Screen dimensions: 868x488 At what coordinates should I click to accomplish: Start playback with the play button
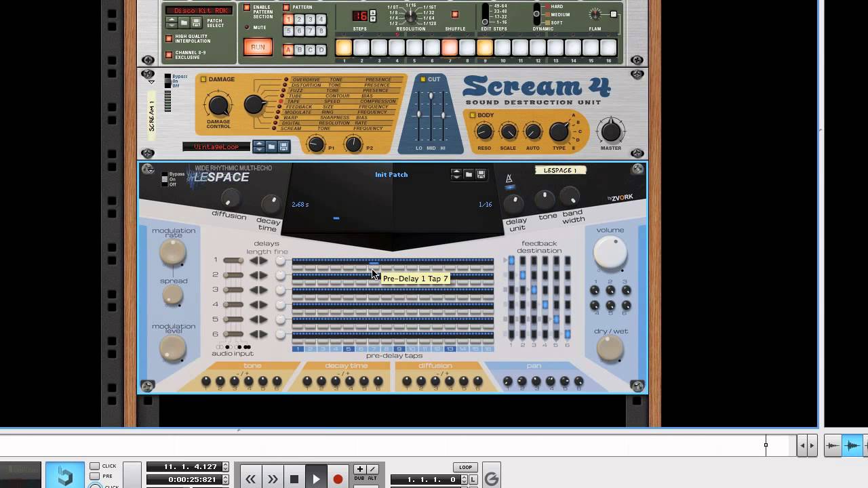316,479
